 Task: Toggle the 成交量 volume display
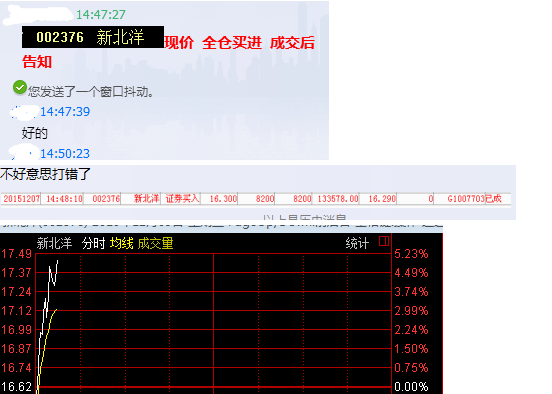[155, 243]
